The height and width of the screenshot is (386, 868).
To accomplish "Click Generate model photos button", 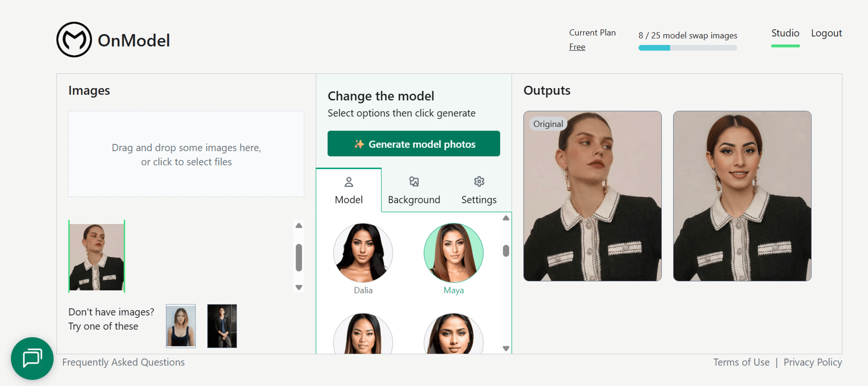I will point(414,144).
